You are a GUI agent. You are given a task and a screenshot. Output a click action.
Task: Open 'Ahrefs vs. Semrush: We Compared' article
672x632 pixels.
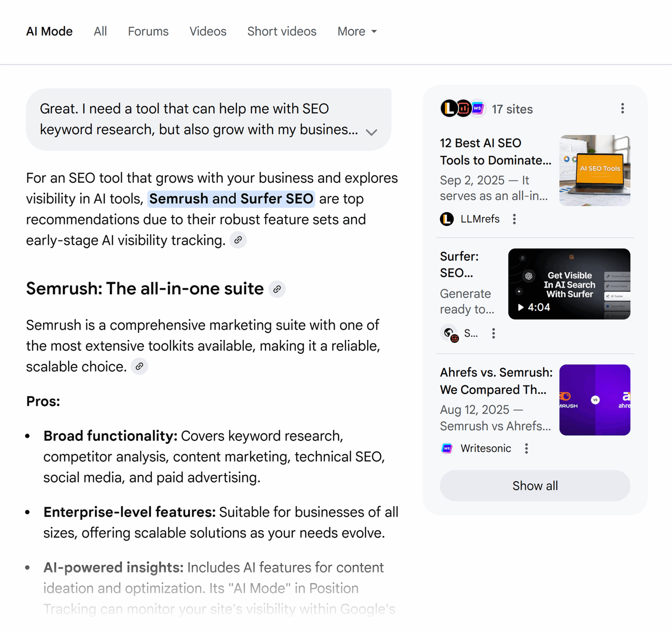(x=496, y=381)
